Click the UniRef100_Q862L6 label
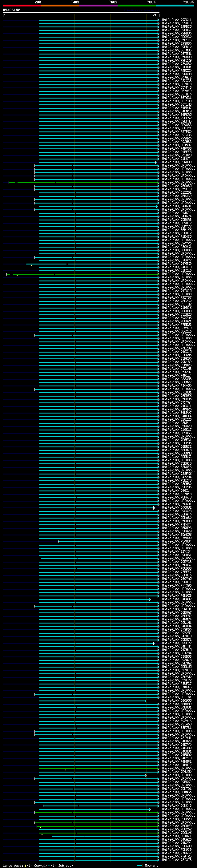 pos(176,332)
